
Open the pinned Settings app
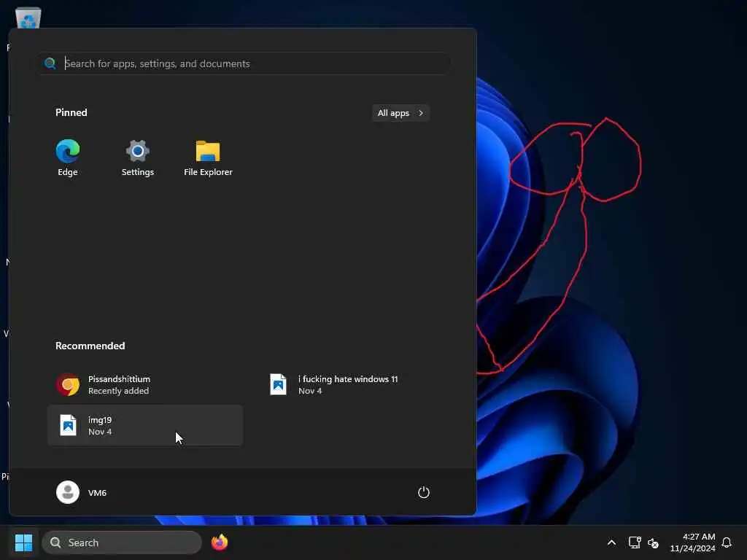coord(138,157)
